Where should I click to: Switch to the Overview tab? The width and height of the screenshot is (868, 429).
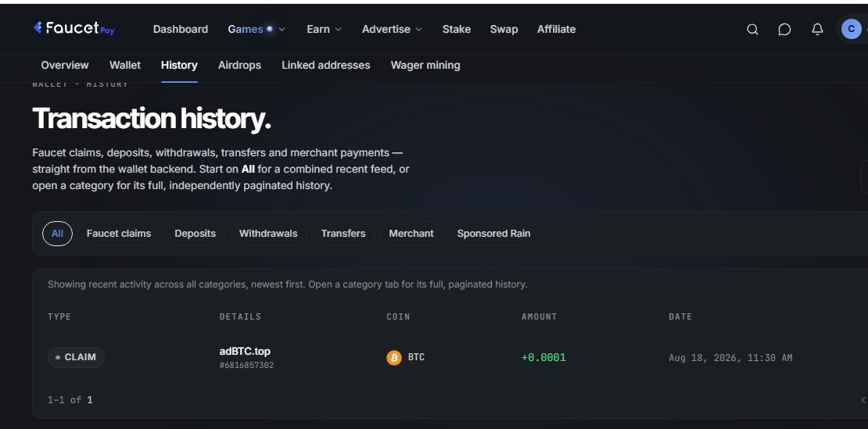(65, 65)
